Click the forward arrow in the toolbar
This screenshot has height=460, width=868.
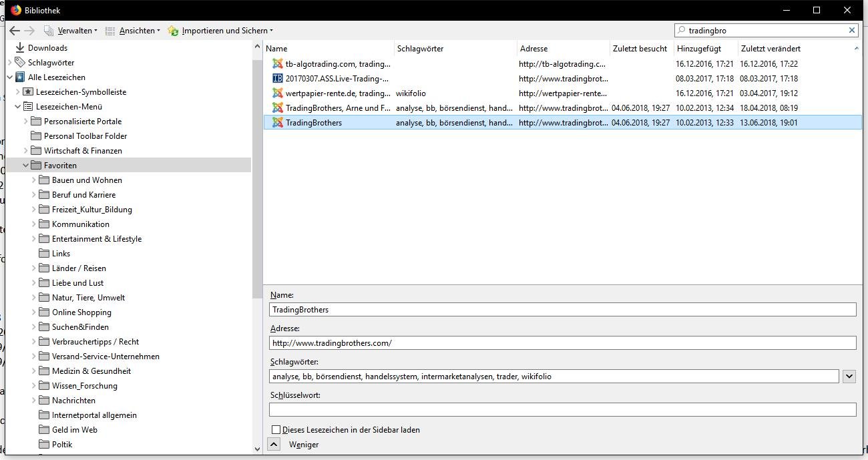coord(29,31)
